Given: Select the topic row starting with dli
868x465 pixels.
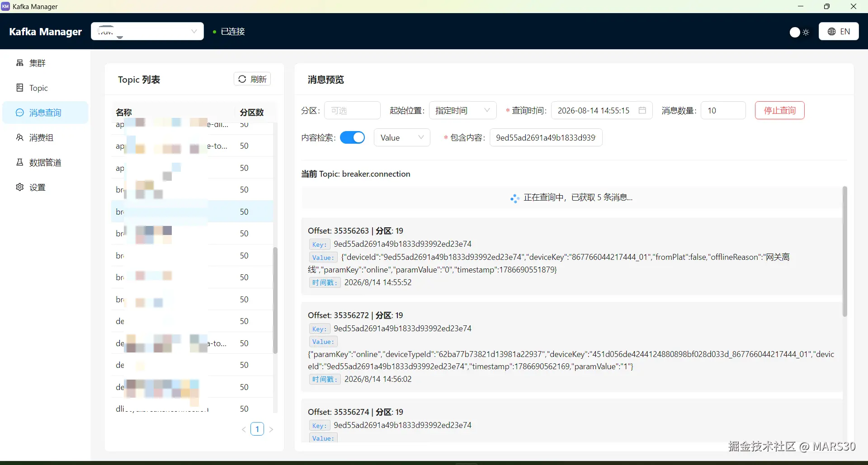Looking at the screenshot, I should tap(192, 409).
